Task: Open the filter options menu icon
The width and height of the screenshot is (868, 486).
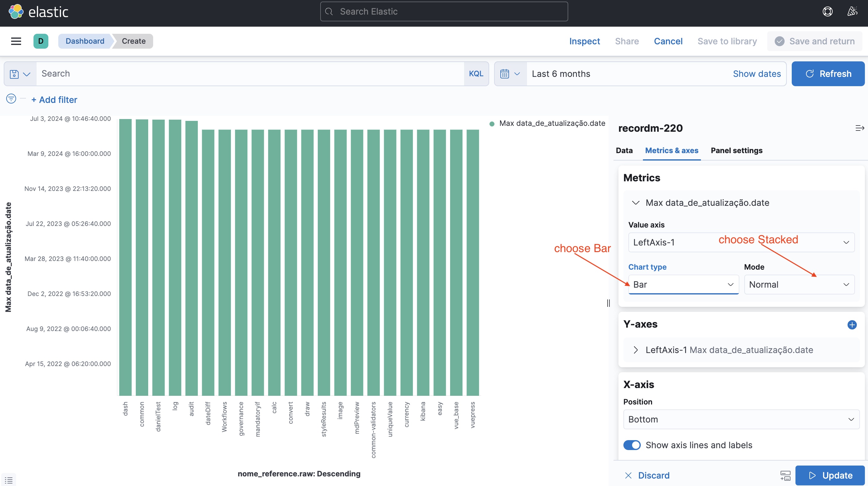Action: 11,99
